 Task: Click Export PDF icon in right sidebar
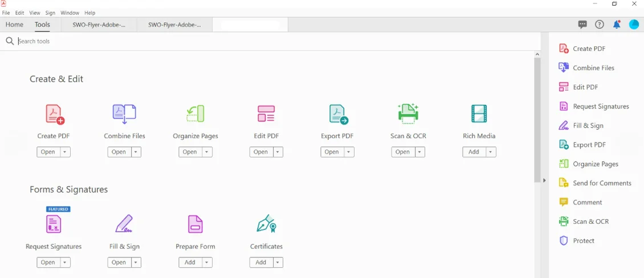click(x=564, y=145)
